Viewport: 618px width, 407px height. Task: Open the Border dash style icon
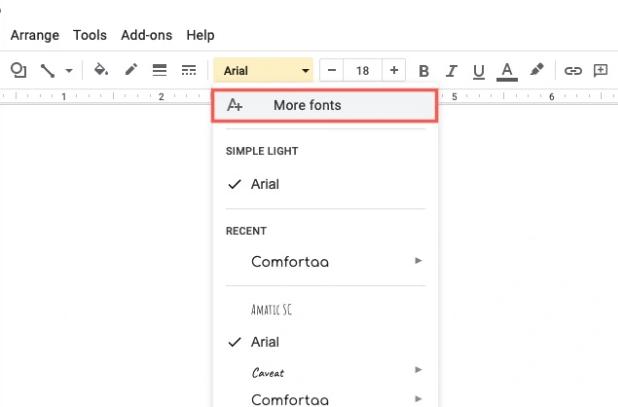189,70
